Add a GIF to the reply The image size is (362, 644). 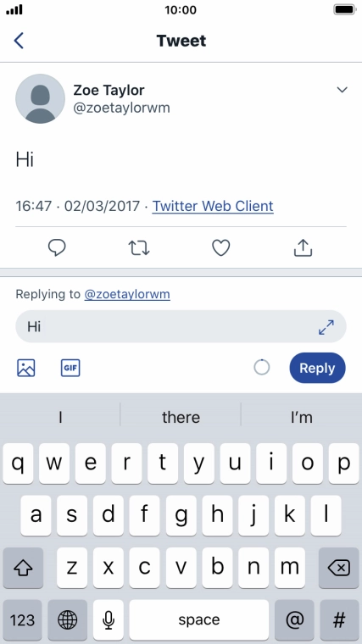click(x=70, y=368)
